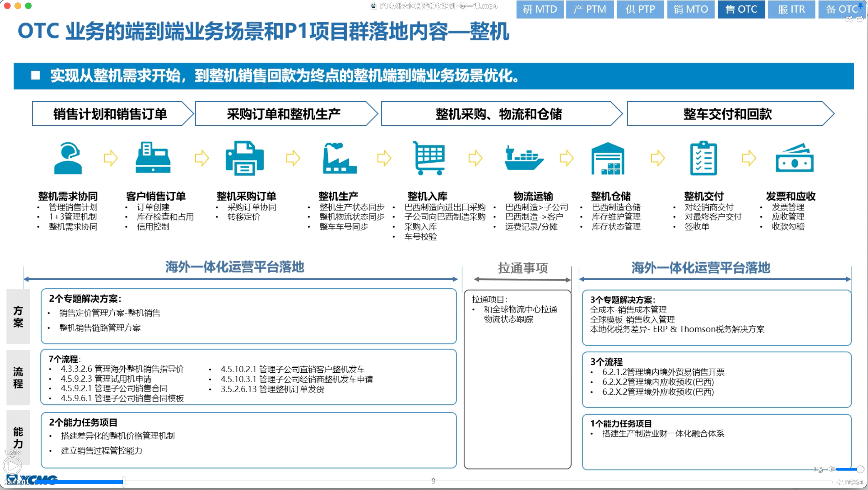Click the video progress bar handle
The width and height of the screenshot is (868, 490).
click(124, 482)
